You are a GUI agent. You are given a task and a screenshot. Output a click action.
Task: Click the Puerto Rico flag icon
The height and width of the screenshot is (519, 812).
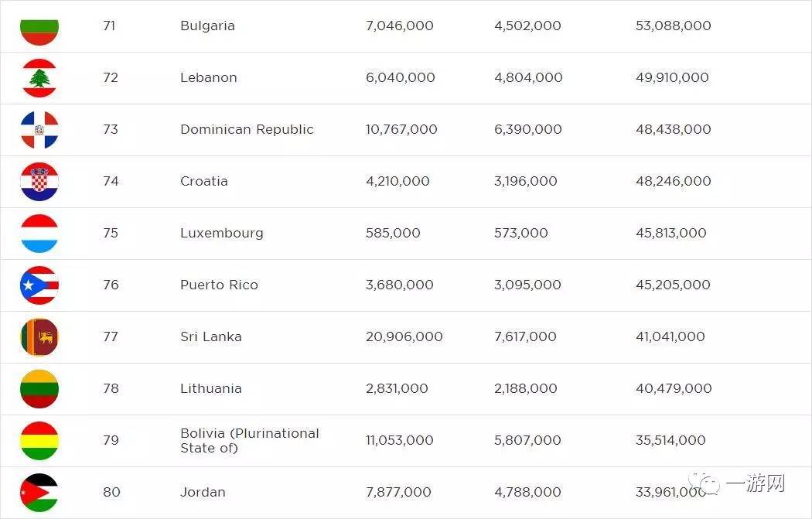click(39, 285)
